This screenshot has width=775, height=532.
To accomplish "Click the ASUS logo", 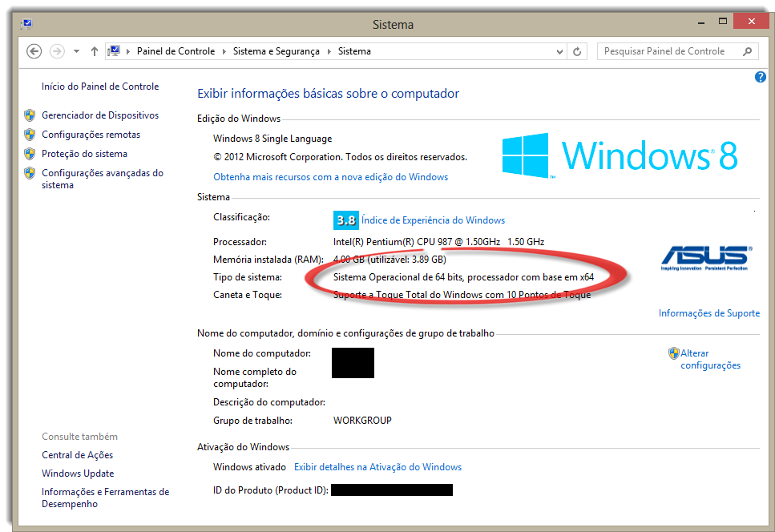I will click(x=705, y=258).
